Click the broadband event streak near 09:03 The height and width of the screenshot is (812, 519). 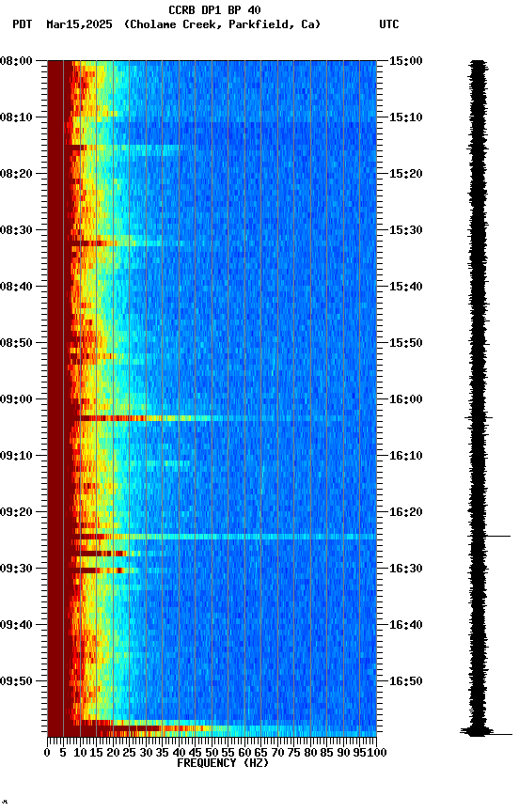(x=212, y=418)
